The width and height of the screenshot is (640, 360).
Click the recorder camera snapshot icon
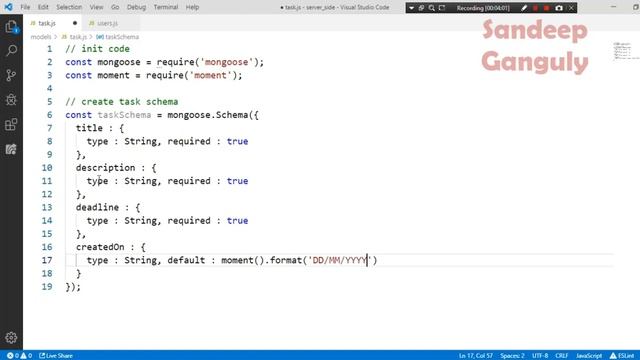click(x=559, y=8)
